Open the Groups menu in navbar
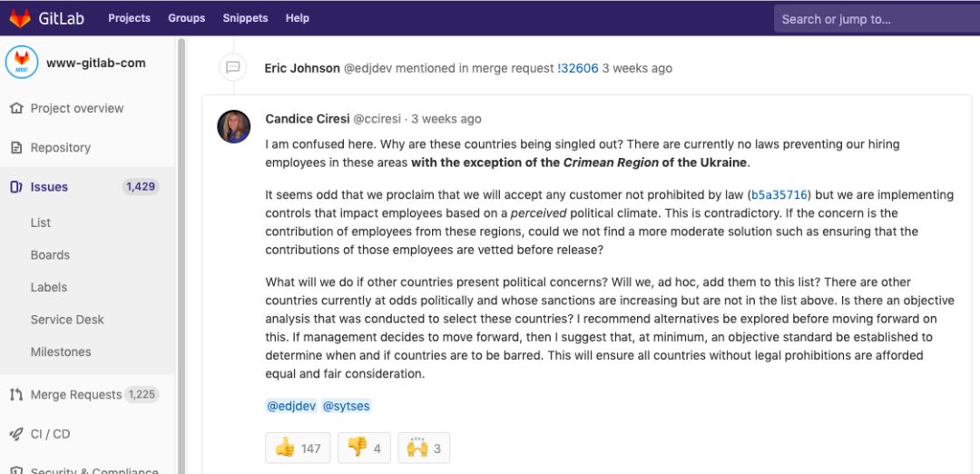 tap(186, 18)
